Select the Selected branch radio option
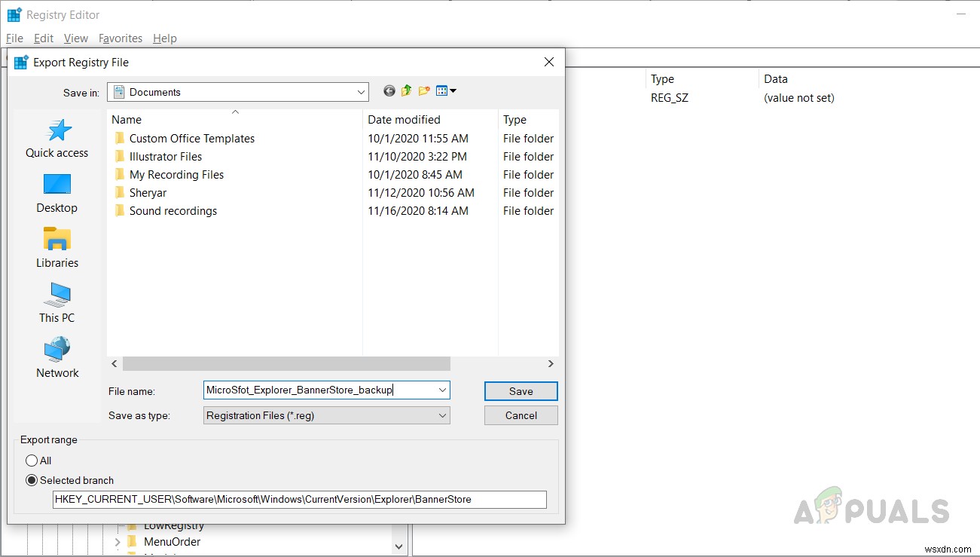This screenshot has width=980, height=557. click(32, 480)
